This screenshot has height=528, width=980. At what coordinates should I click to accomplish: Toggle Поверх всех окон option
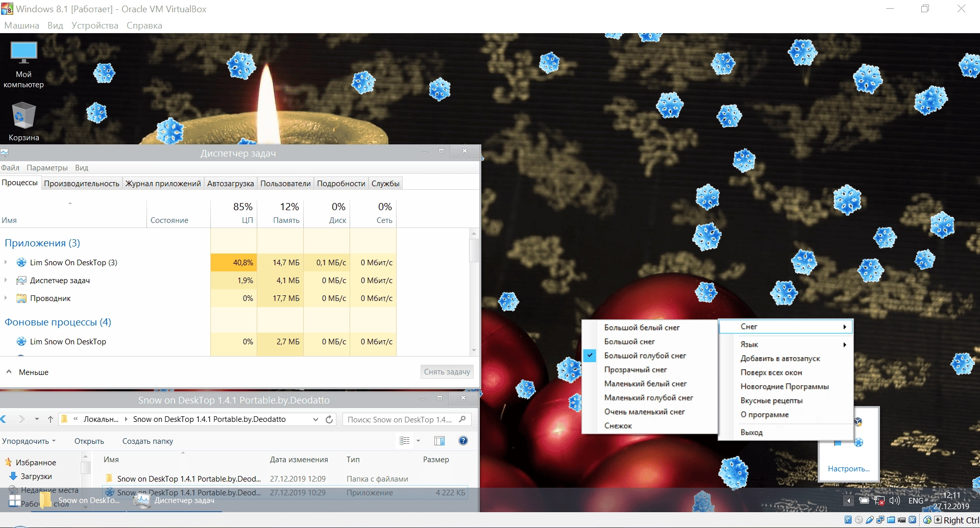[786, 372]
